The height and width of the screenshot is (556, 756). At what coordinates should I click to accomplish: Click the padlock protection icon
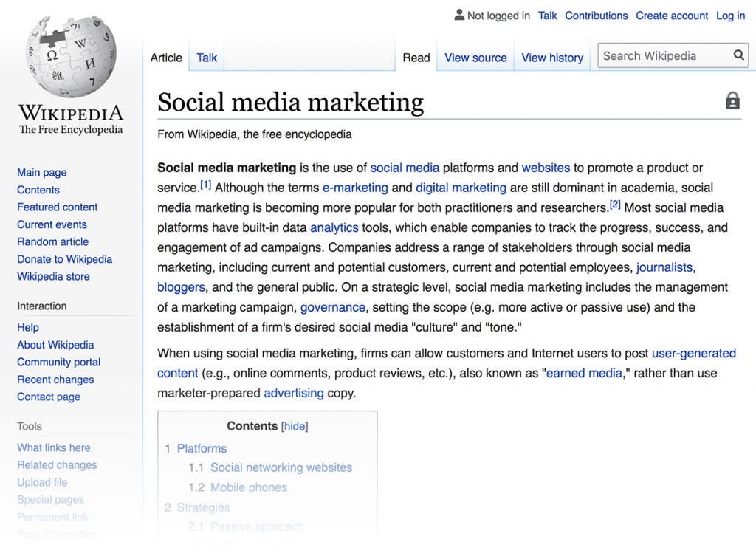pos(732,101)
